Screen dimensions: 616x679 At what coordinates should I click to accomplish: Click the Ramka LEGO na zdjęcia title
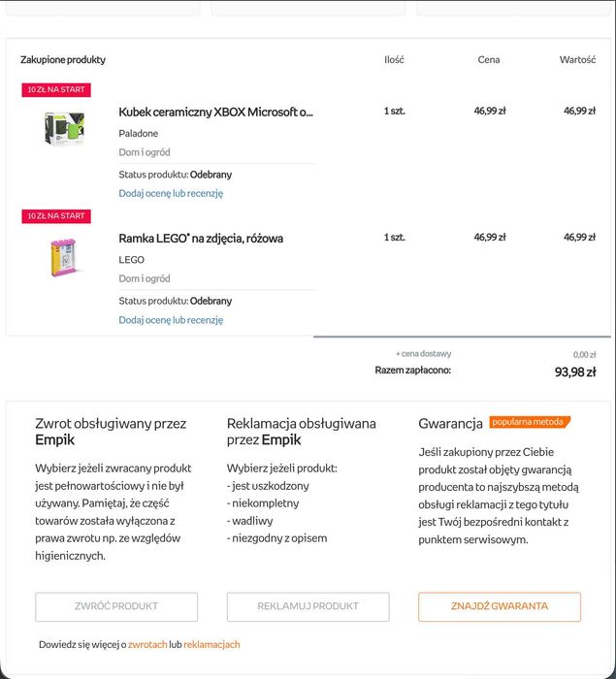tap(201, 239)
